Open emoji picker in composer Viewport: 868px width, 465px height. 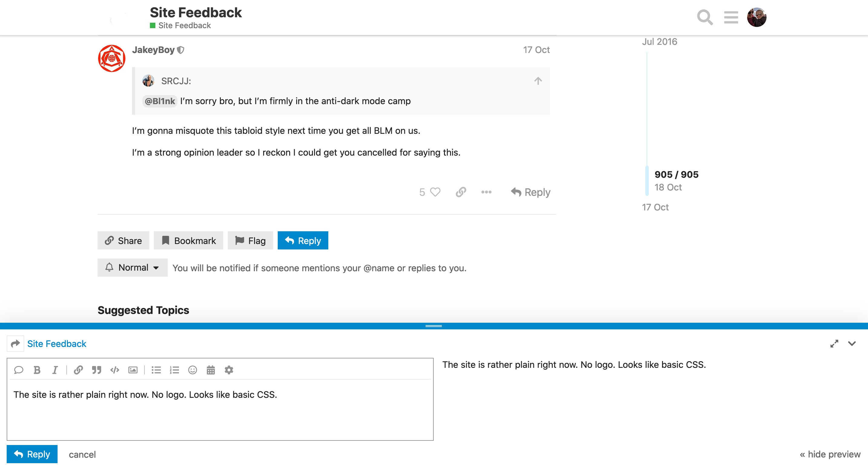[192, 370]
